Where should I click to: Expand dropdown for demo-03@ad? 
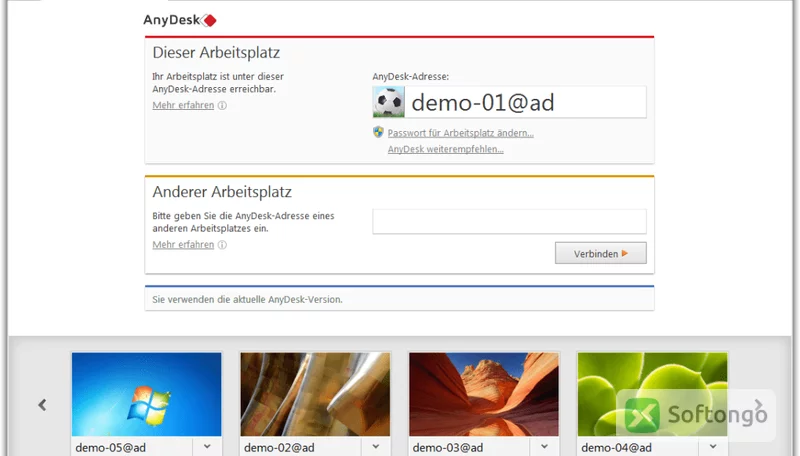click(544, 446)
